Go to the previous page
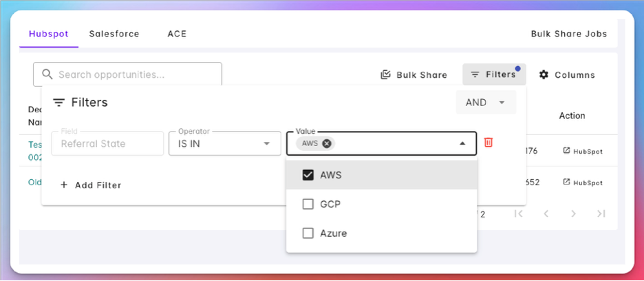 546,214
